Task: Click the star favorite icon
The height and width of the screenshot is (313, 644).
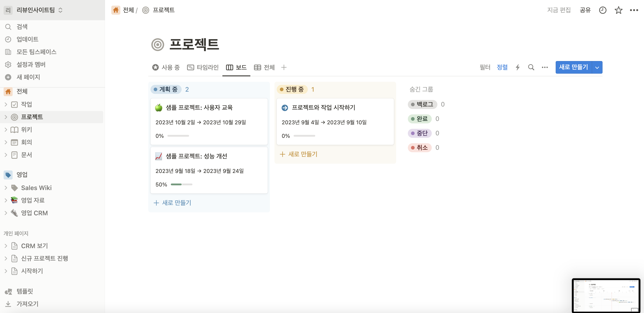Action: point(618,10)
